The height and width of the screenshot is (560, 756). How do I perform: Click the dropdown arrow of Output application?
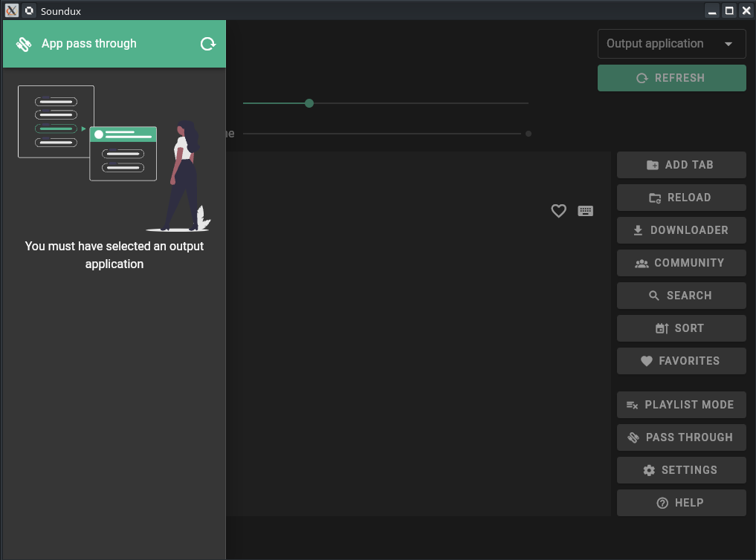(728, 44)
